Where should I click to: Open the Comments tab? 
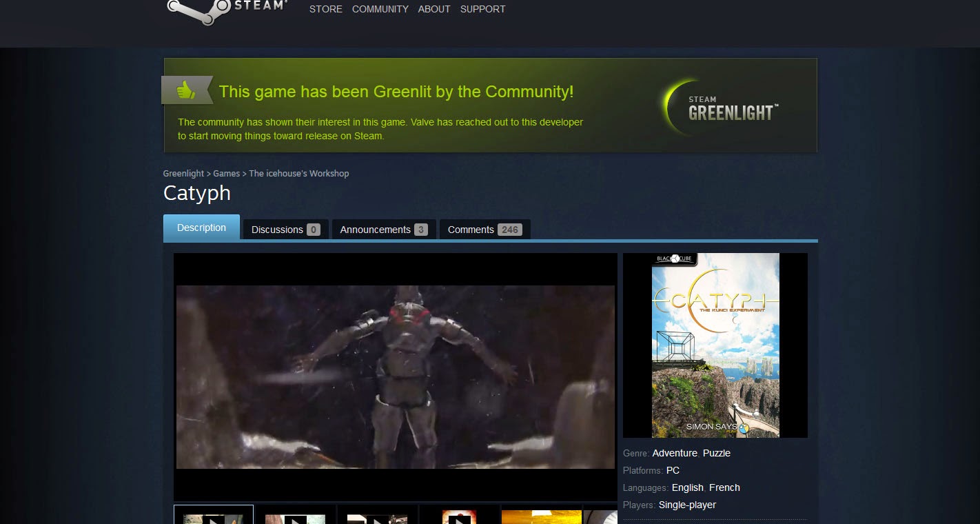(484, 230)
